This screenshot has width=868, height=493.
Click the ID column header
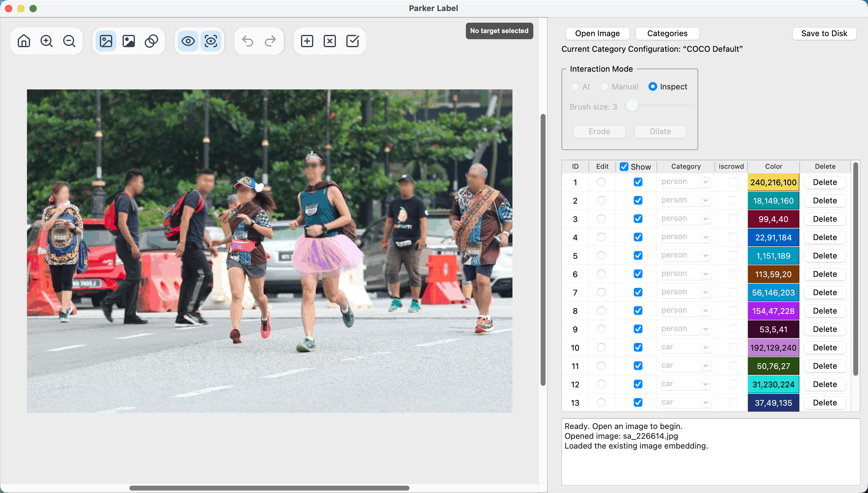pos(575,167)
